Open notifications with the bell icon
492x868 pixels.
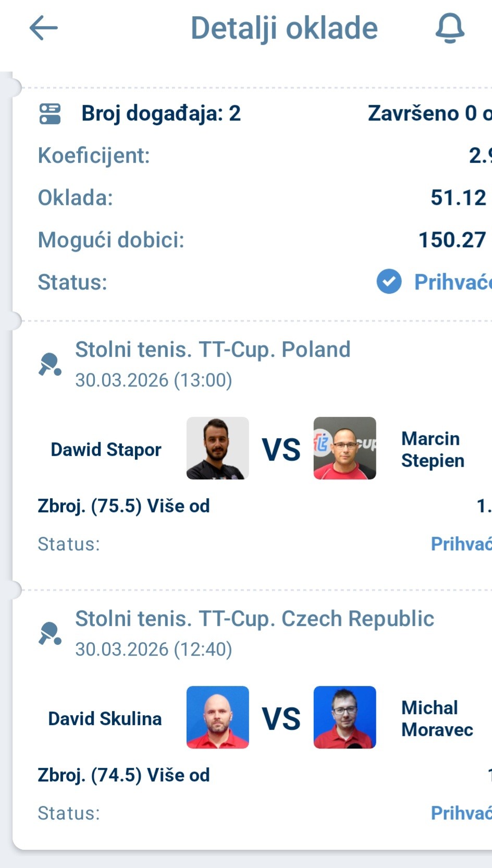pyautogui.click(x=449, y=28)
